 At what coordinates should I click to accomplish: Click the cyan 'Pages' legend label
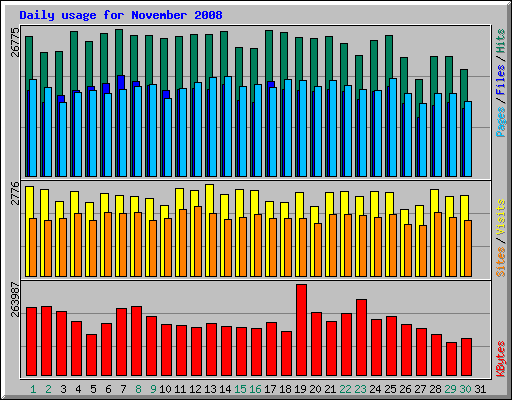pos(501,122)
